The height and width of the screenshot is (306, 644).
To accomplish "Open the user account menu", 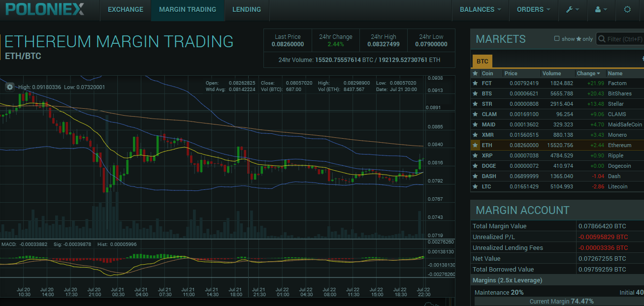I will 601,9.
